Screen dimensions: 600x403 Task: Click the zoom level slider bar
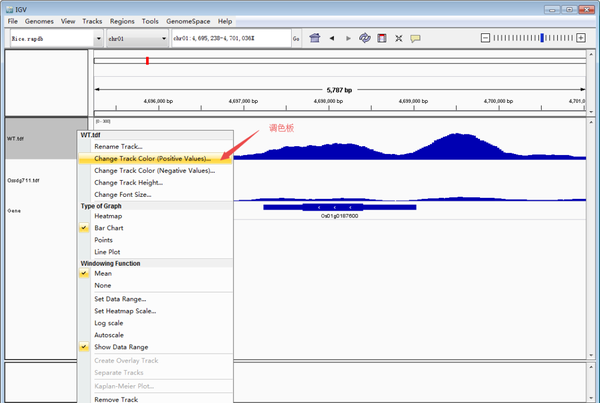[533, 38]
